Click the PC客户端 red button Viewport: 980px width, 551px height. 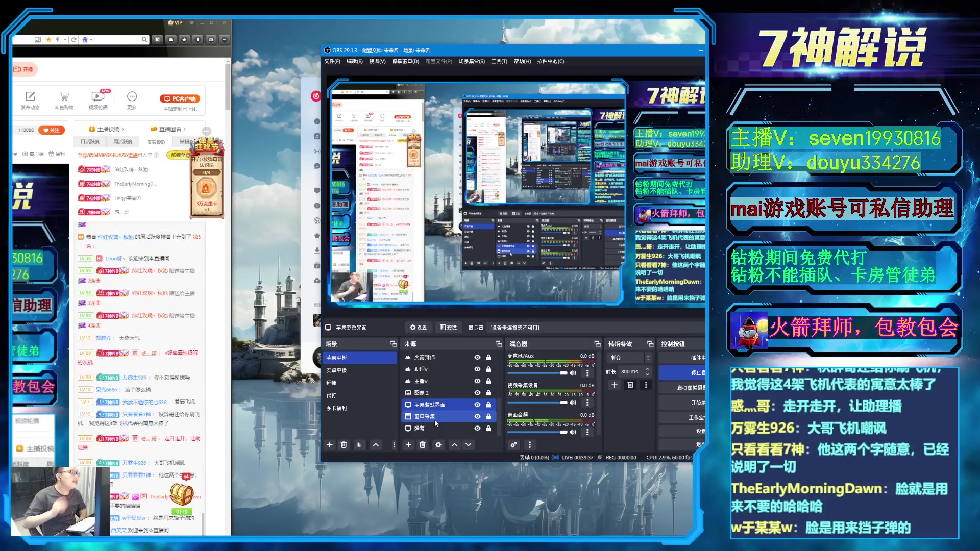pos(180,99)
